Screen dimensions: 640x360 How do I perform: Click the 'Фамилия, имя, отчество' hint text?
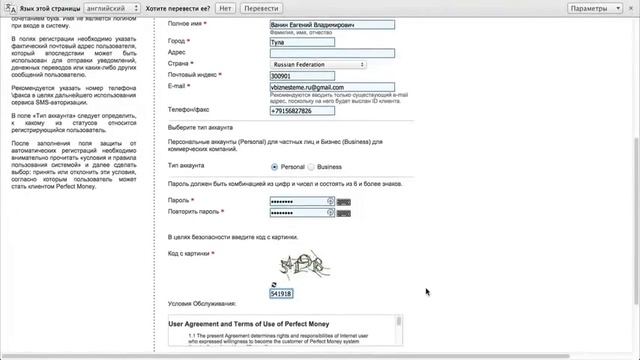click(x=301, y=33)
